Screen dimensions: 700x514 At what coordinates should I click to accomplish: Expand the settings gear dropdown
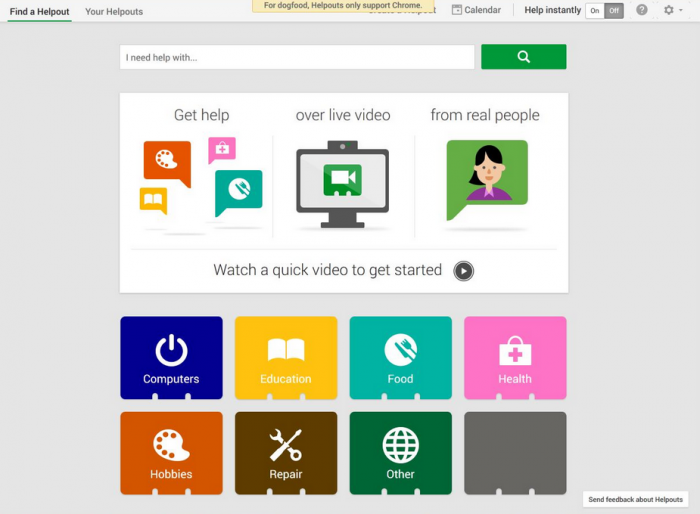click(x=673, y=10)
